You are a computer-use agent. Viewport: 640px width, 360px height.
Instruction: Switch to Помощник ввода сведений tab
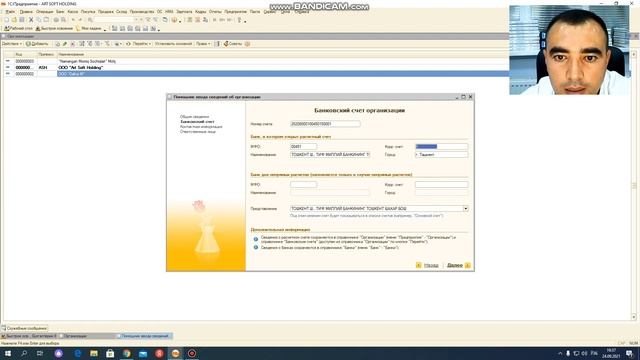pos(144,336)
